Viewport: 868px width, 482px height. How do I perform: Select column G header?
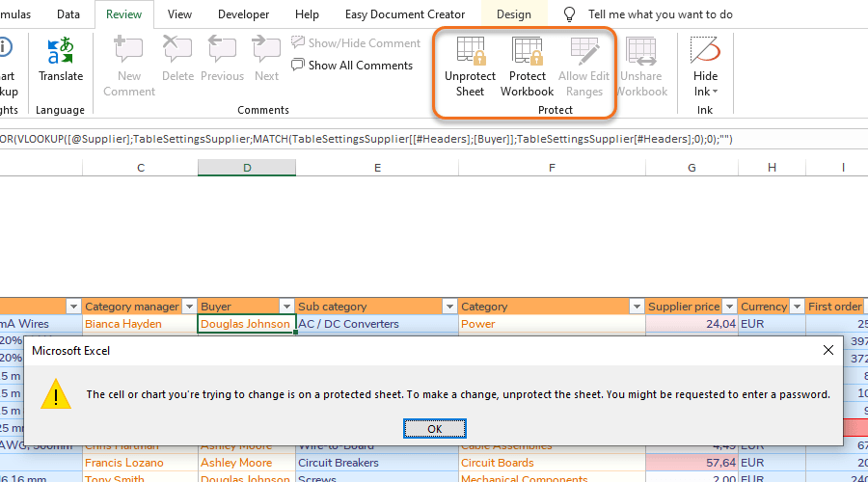point(692,168)
